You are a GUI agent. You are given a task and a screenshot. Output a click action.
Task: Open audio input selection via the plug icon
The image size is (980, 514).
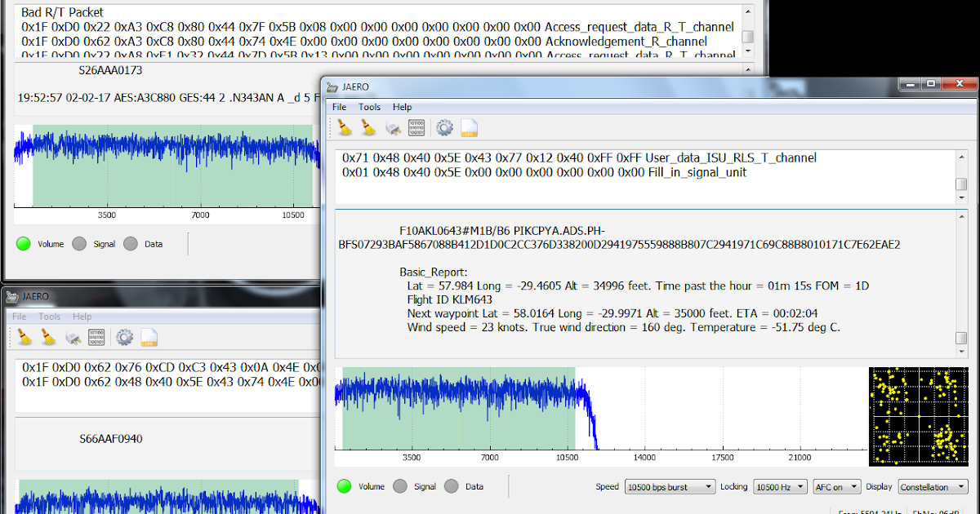[x=392, y=127]
